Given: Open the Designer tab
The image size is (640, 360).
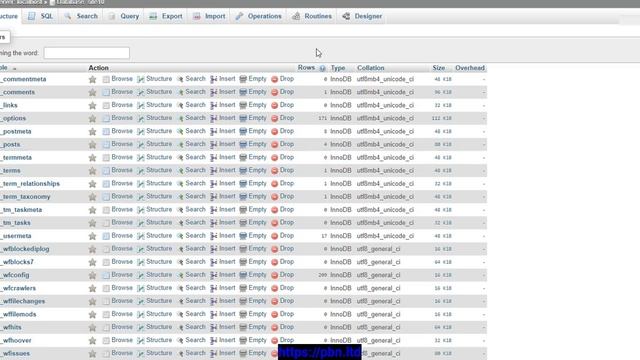Looking at the screenshot, I should click(362, 16).
